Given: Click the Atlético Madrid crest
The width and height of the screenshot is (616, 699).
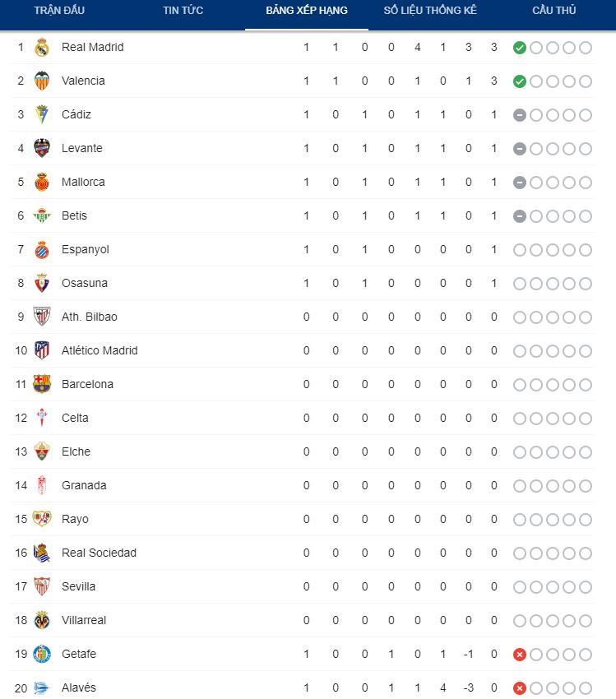Looking at the screenshot, I should click(42, 350).
